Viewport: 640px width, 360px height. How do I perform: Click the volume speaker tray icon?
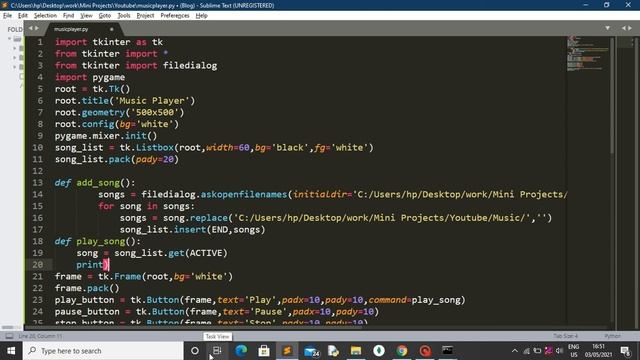[x=560, y=351]
